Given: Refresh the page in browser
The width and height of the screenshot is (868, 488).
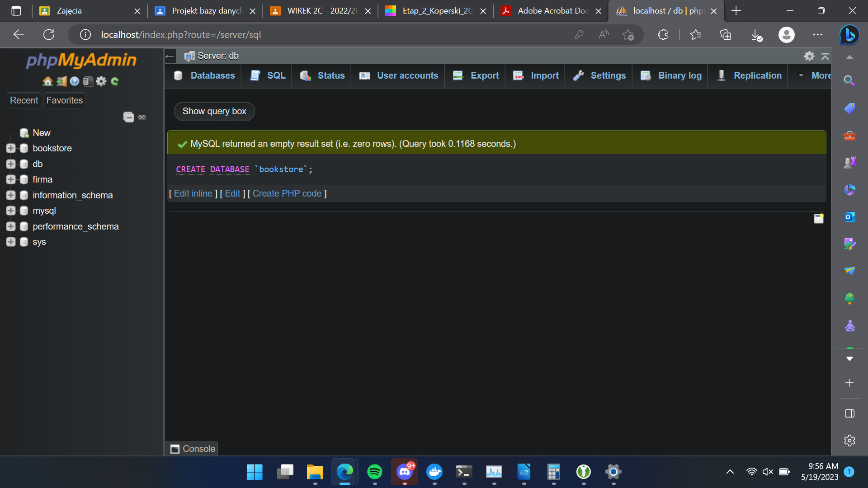Looking at the screenshot, I should pyautogui.click(x=49, y=35).
